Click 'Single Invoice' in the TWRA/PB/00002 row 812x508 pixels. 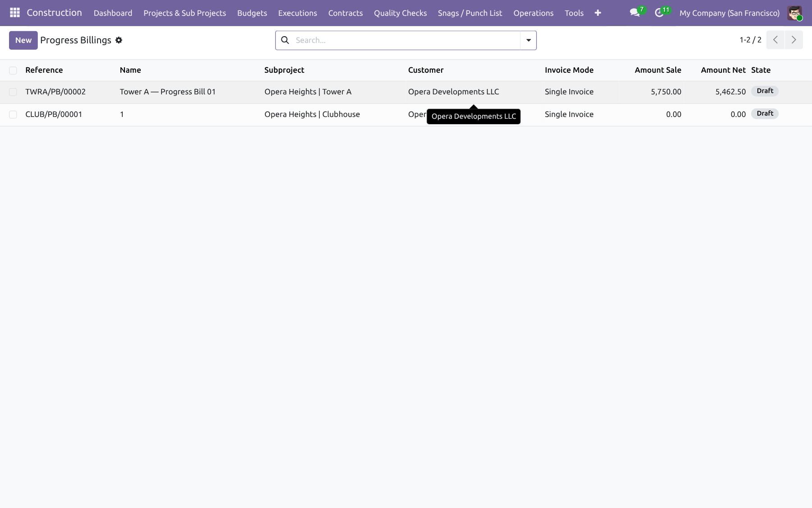pos(569,92)
